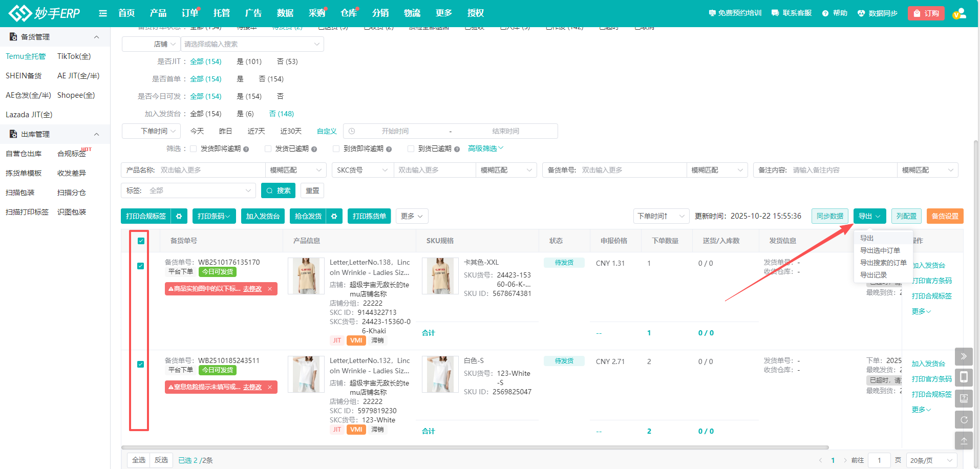Screen dimensions: 980x469
Task: Click the 同步数据 button
Action: (x=829, y=216)
